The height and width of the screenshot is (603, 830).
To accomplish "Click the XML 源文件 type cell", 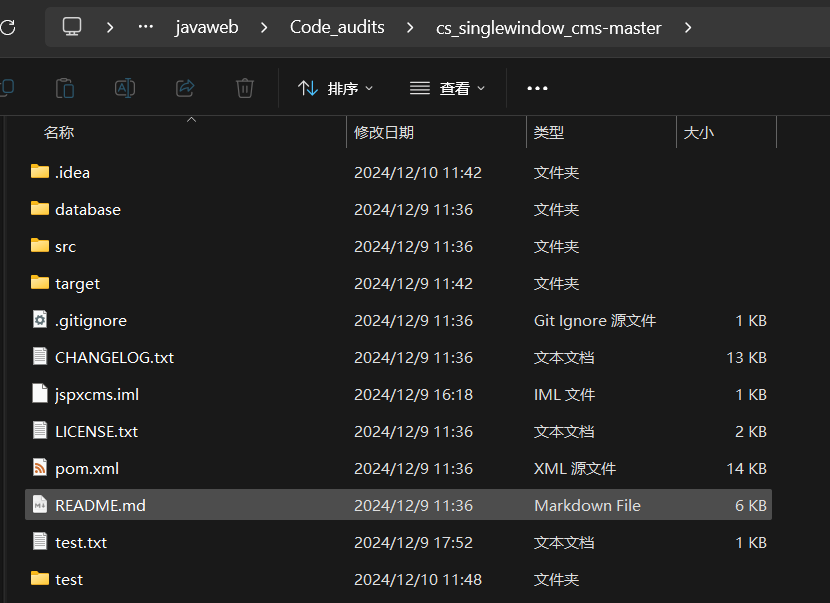I will (x=575, y=469).
